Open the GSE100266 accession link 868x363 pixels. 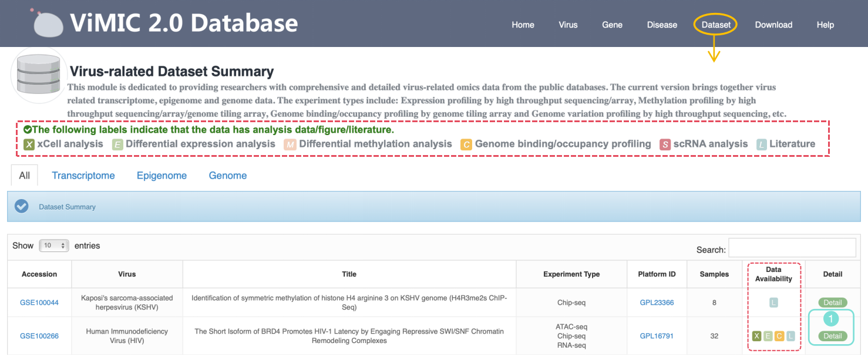coord(39,336)
